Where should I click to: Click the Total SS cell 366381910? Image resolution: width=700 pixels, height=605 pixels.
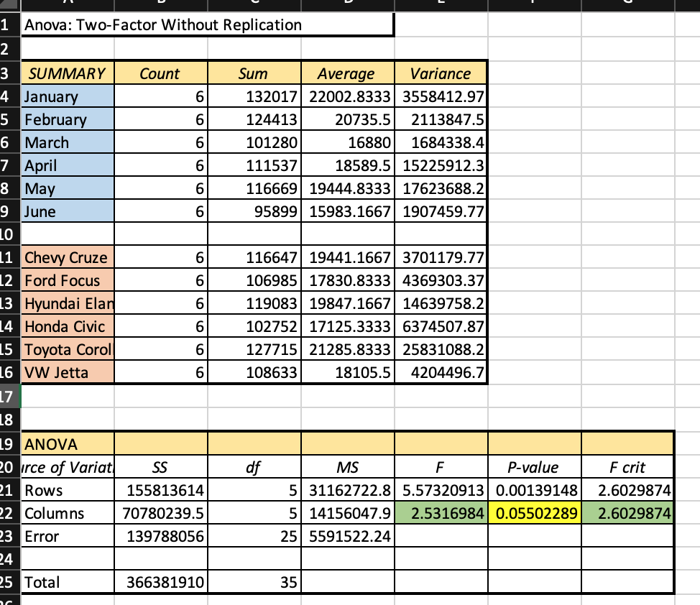tap(160, 582)
